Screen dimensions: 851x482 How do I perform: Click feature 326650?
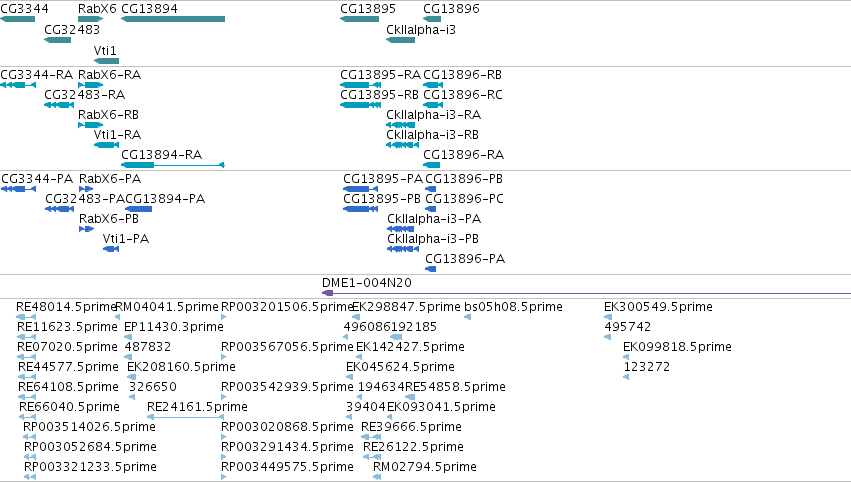[153, 387]
